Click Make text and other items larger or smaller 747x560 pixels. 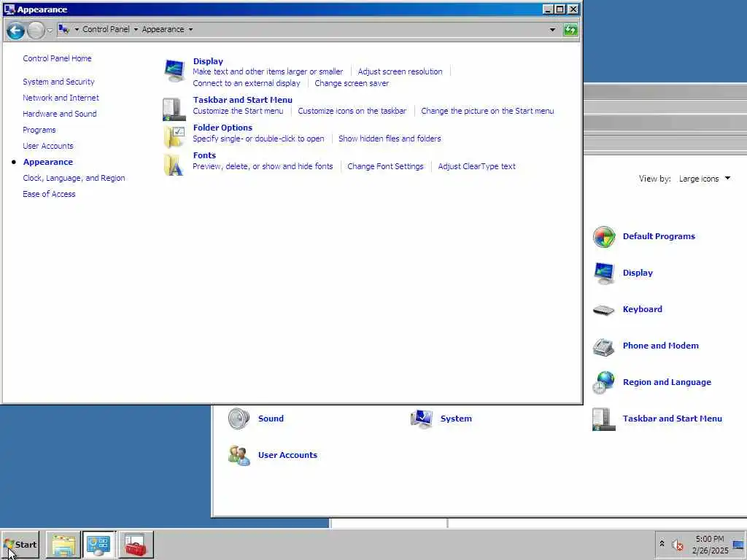pos(268,71)
